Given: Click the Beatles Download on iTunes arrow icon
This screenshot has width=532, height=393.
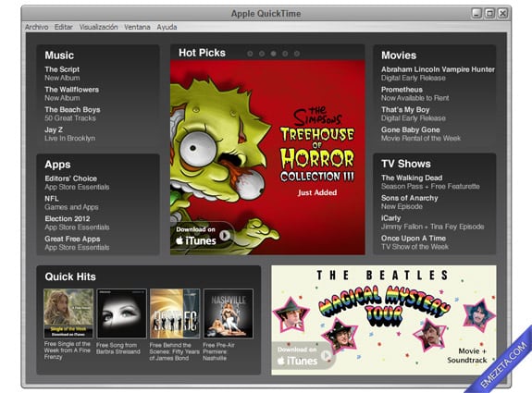Looking at the screenshot, I should coord(326,355).
